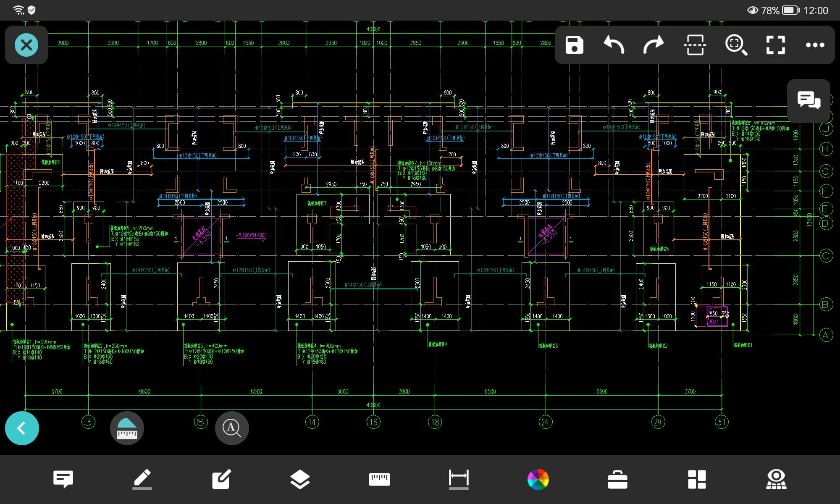Select grid axis bubble 16
This screenshot has height=504, width=840.
[373, 422]
